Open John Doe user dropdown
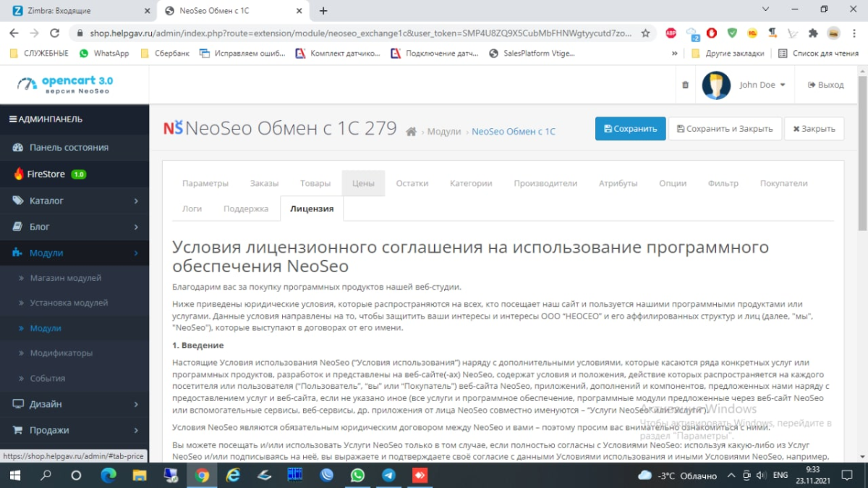The width and height of the screenshot is (868, 488). point(762,85)
